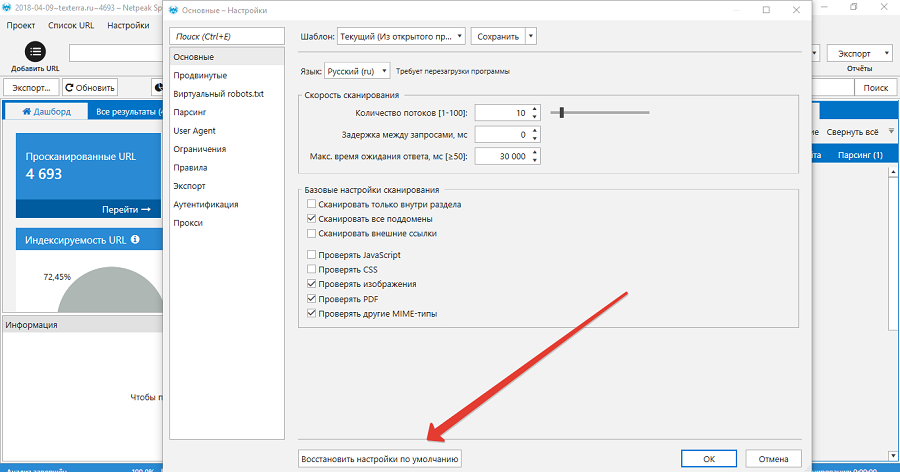Image resolution: width=900 pixels, height=472 pixels.
Task: Uncheck Проверять изображения
Action: click(311, 284)
